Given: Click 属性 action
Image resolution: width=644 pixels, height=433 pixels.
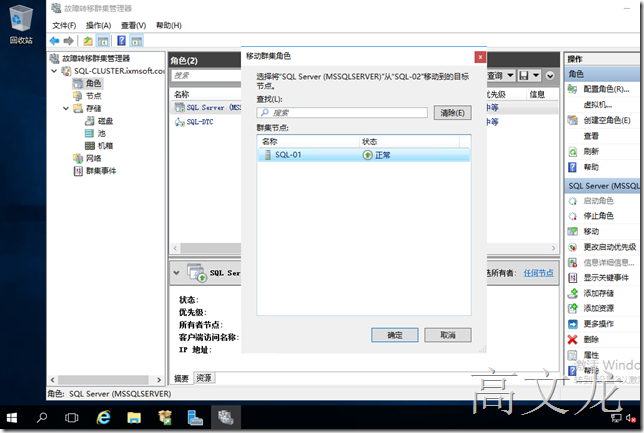Looking at the screenshot, I should click(591, 355).
